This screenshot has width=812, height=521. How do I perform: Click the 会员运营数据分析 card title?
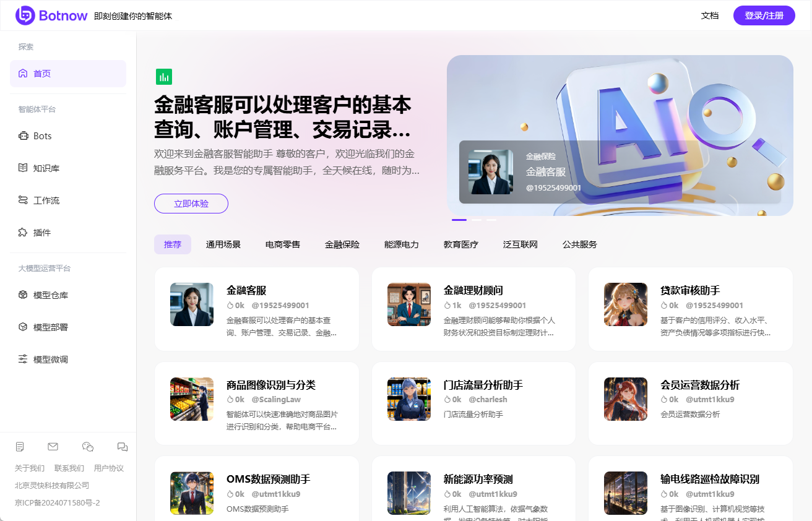[x=700, y=385]
